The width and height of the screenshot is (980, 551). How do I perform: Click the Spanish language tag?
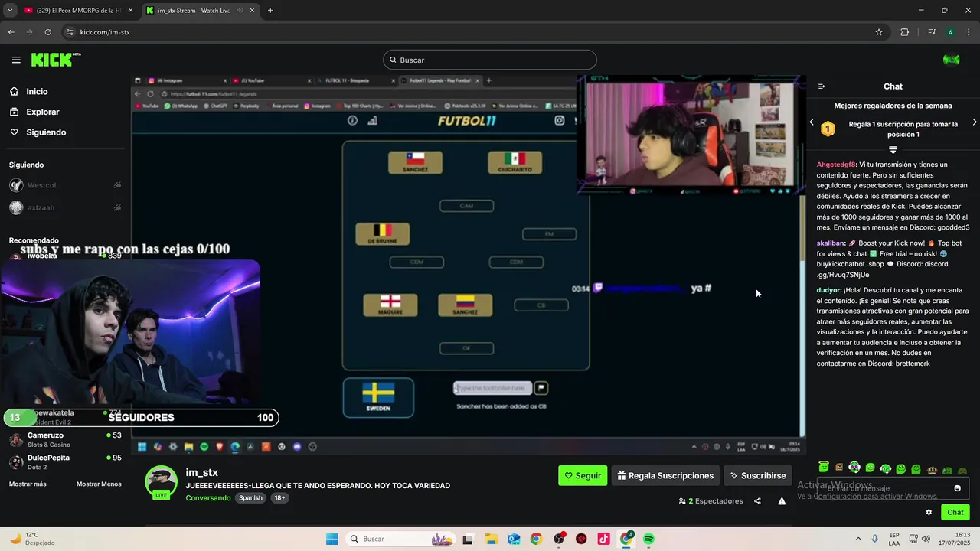pyautogui.click(x=250, y=498)
